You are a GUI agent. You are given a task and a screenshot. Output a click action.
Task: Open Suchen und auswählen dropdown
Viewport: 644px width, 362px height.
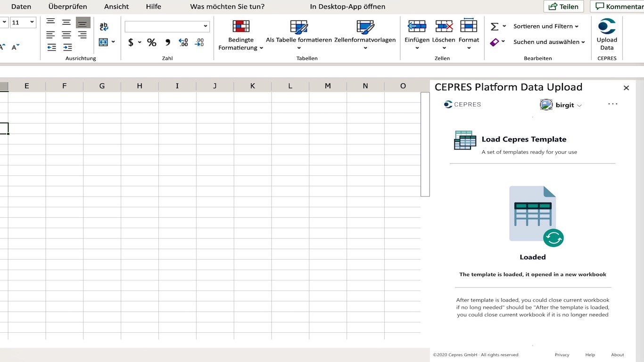(x=549, y=42)
